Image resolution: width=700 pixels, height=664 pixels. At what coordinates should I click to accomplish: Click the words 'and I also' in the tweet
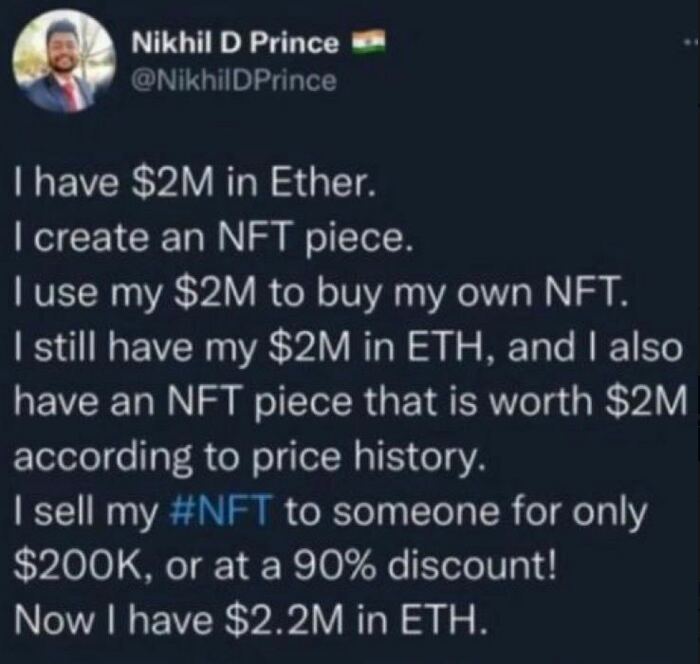[x=595, y=348]
